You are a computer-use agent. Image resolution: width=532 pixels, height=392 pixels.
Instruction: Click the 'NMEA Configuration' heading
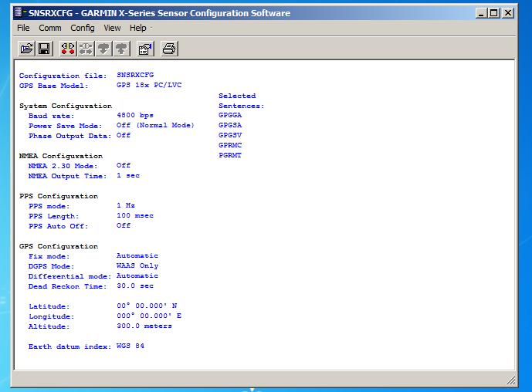coord(61,156)
